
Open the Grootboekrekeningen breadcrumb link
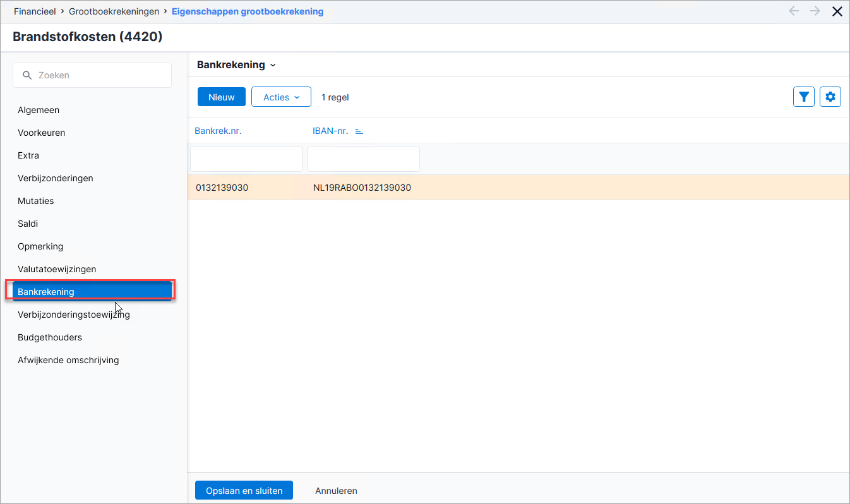(114, 11)
